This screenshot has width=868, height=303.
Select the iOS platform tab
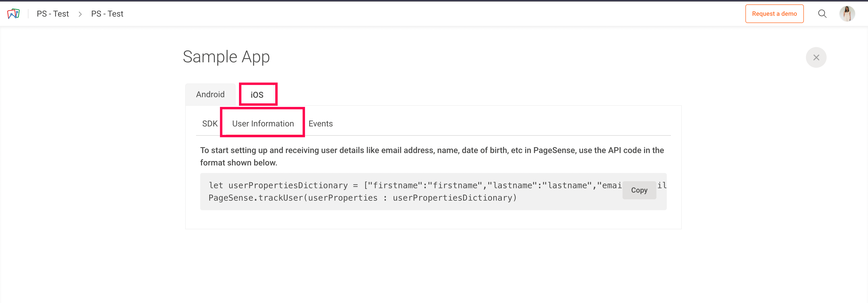[257, 95]
